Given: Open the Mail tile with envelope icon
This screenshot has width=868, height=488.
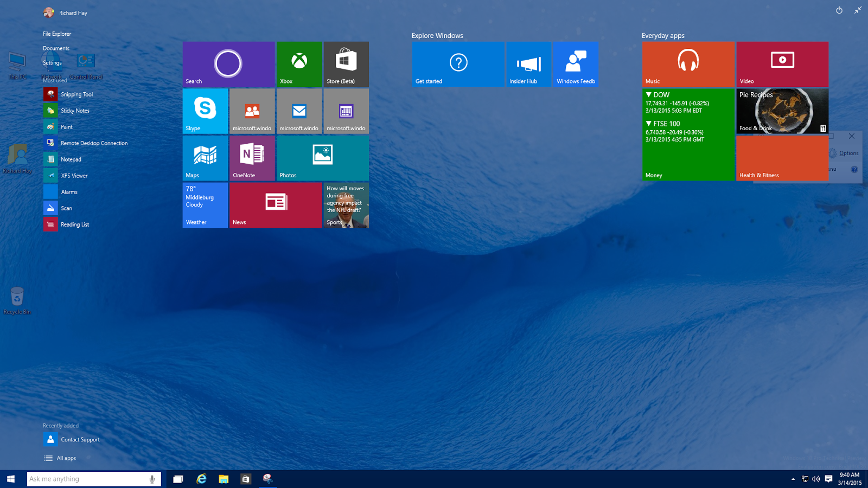Looking at the screenshot, I should (x=299, y=111).
